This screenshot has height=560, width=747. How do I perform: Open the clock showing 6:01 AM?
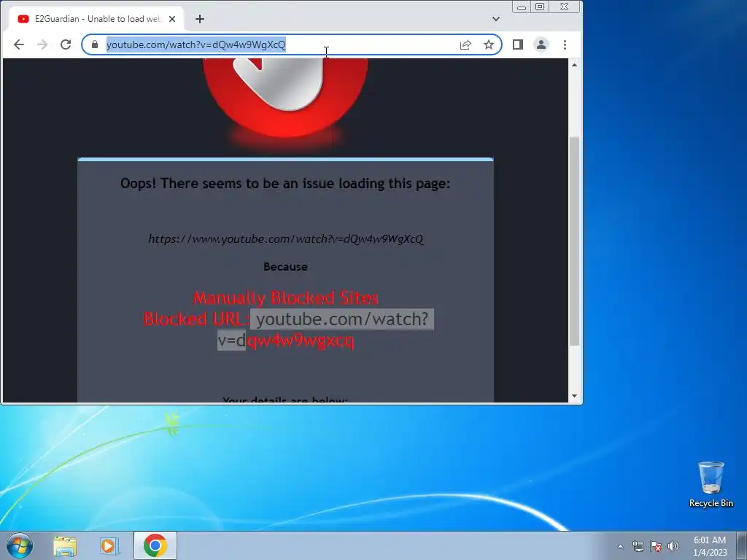[710, 546]
